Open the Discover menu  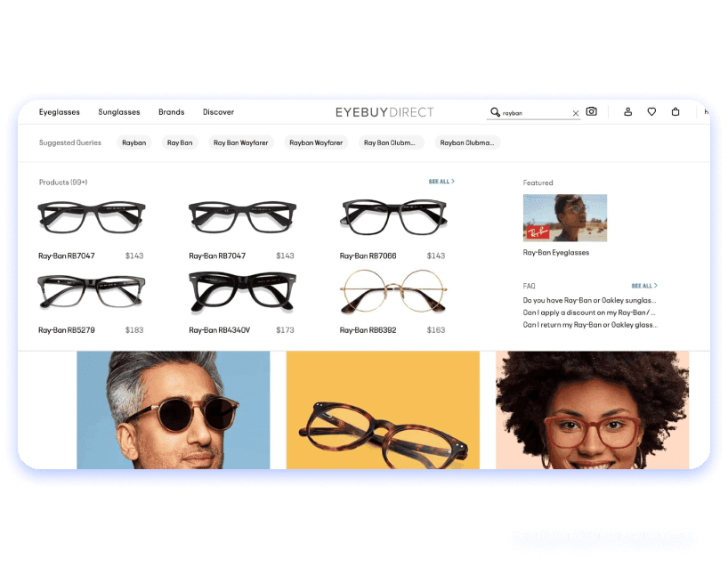point(218,112)
